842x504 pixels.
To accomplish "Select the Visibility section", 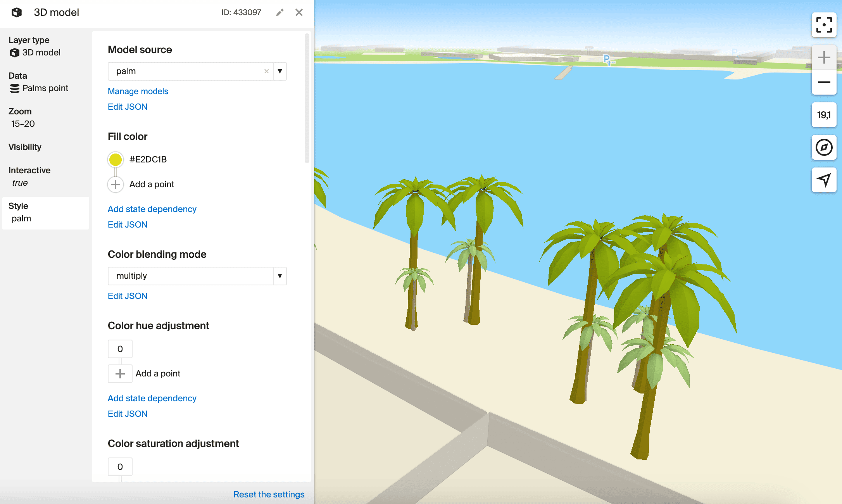I will [x=25, y=147].
